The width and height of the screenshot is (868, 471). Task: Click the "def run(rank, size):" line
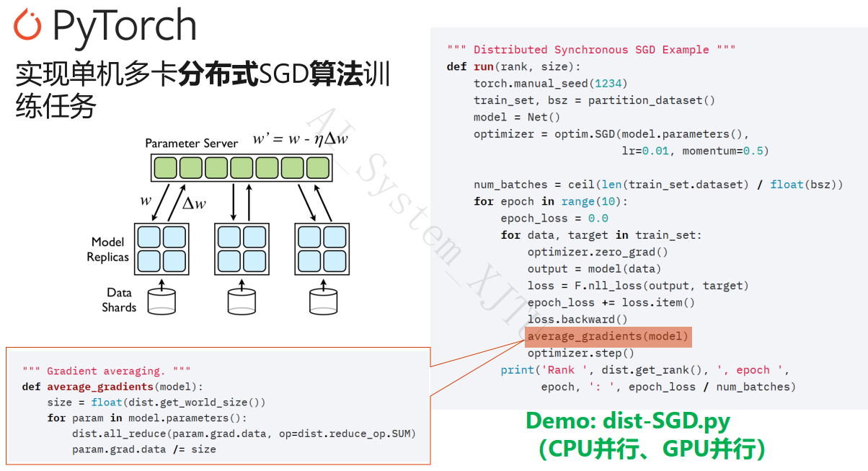[513, 66]
